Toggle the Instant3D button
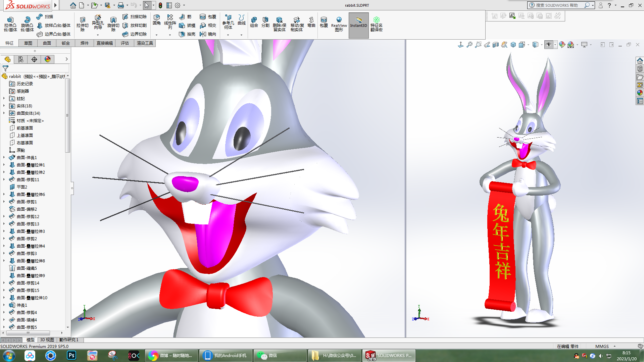Image resolution: width=644 pixels, height=362 pixels. click(358, 25)
